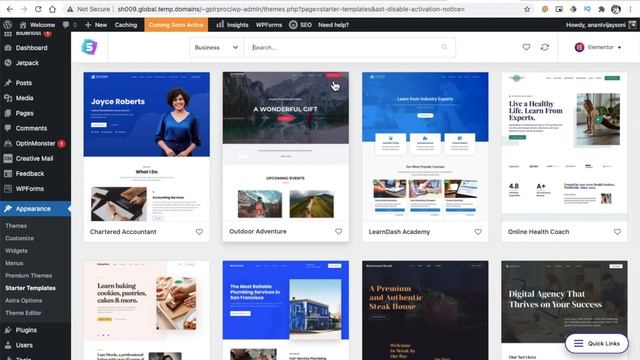Go back in browser history

[10, 9]
